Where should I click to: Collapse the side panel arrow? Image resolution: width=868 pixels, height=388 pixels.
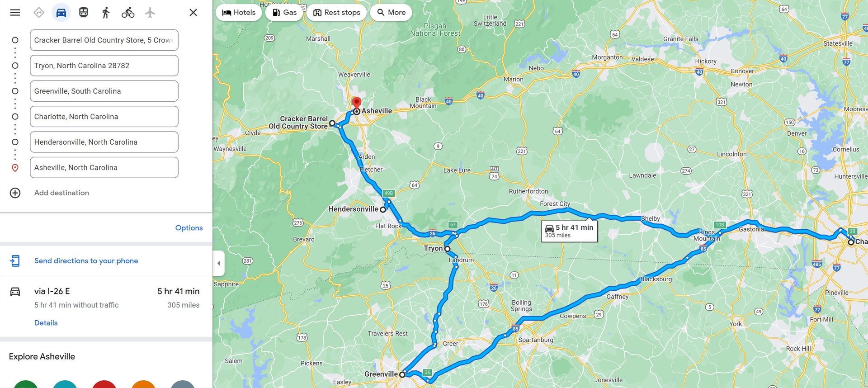pos(219,263)
